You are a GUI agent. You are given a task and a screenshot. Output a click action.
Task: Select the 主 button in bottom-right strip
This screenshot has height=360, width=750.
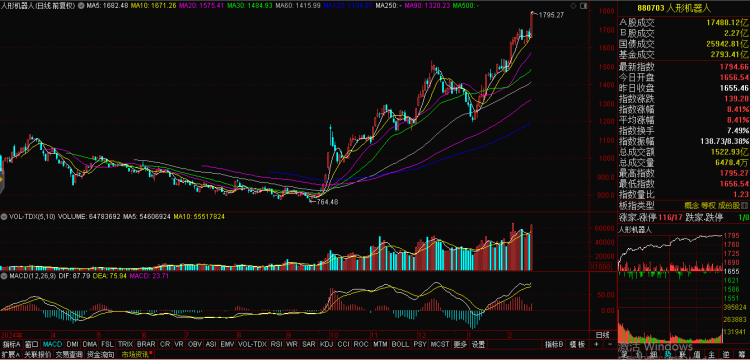click(711, 355)
